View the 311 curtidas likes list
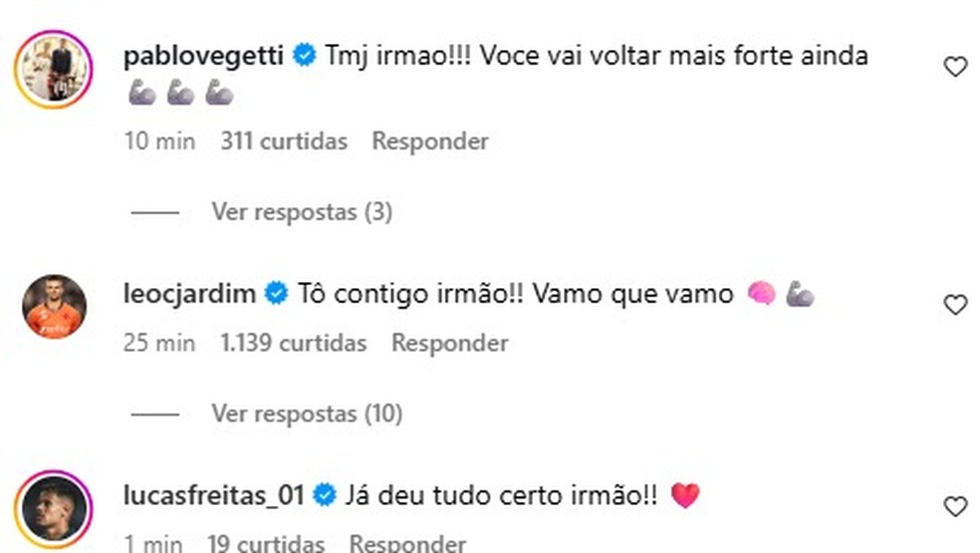 coord(284,141)
